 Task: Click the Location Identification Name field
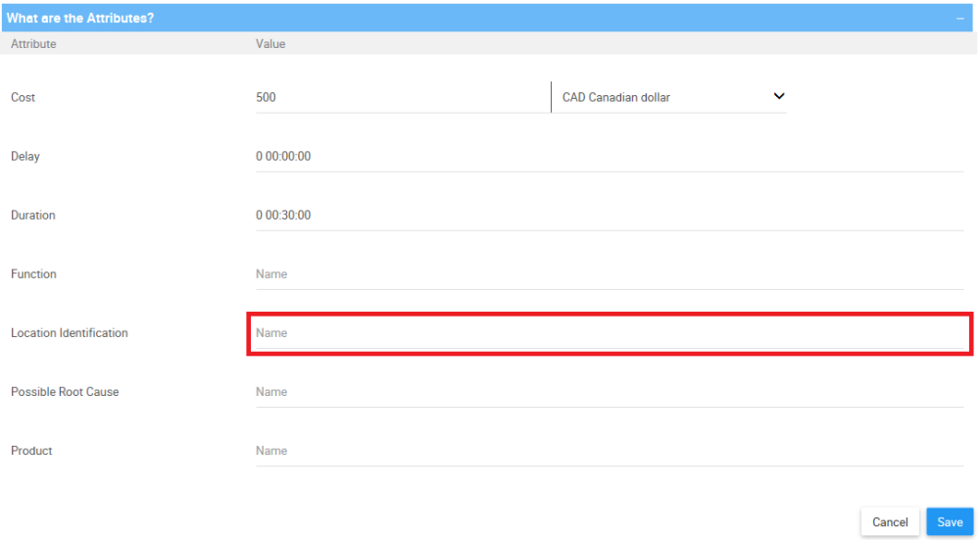pos(610,333)
